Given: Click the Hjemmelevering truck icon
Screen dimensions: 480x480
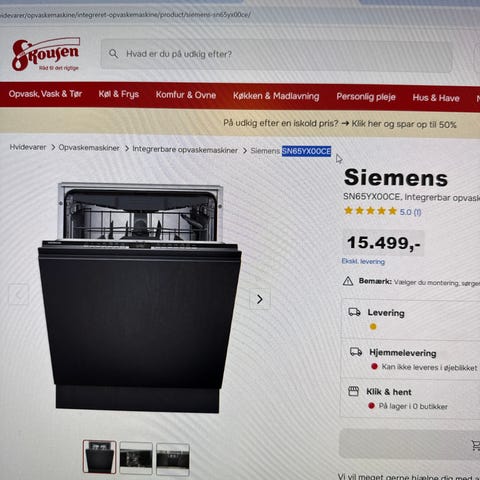Looking at the screenshot, I should pos(356,352).
